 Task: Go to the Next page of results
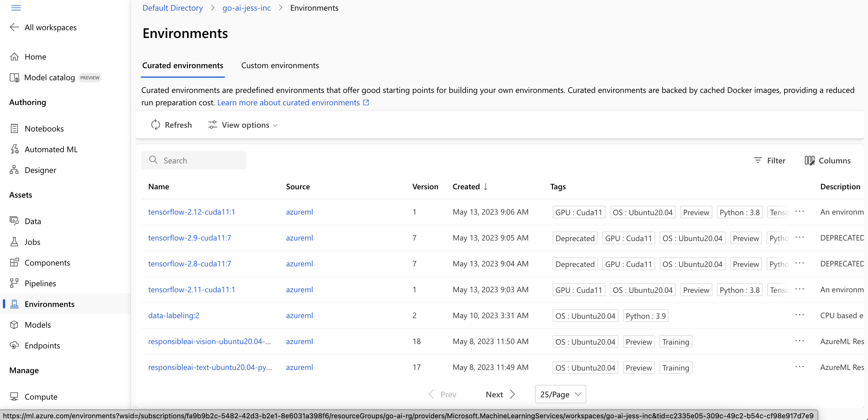500,394
